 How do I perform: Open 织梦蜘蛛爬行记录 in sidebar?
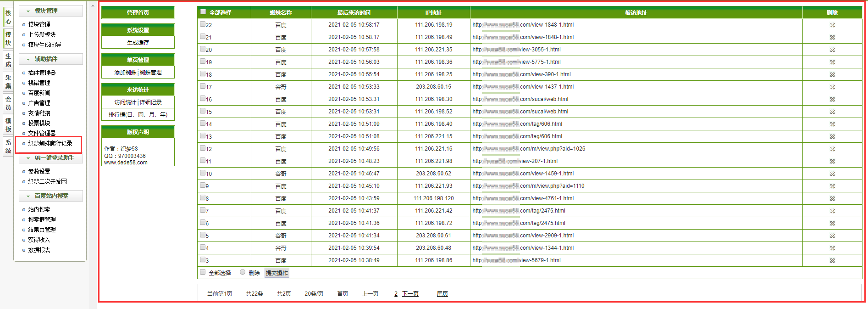pos(50,143)
